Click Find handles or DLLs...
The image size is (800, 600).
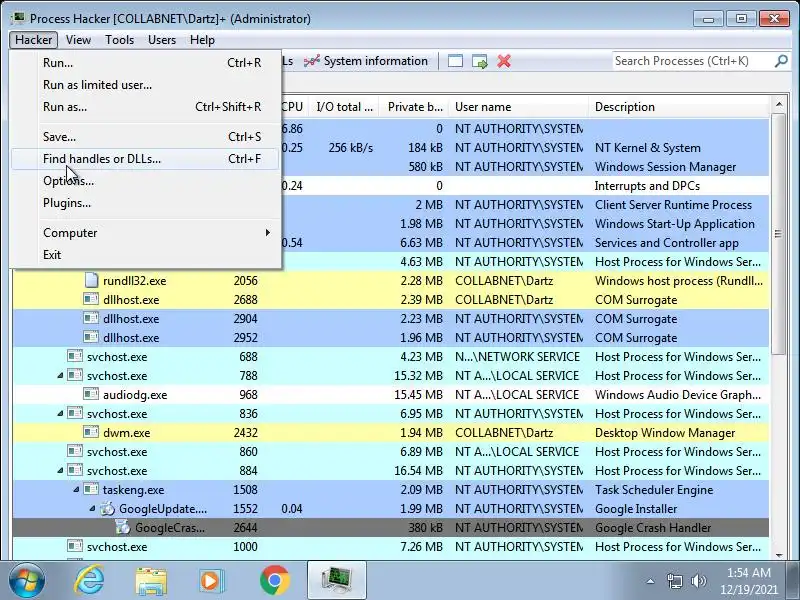pos(145,159)
